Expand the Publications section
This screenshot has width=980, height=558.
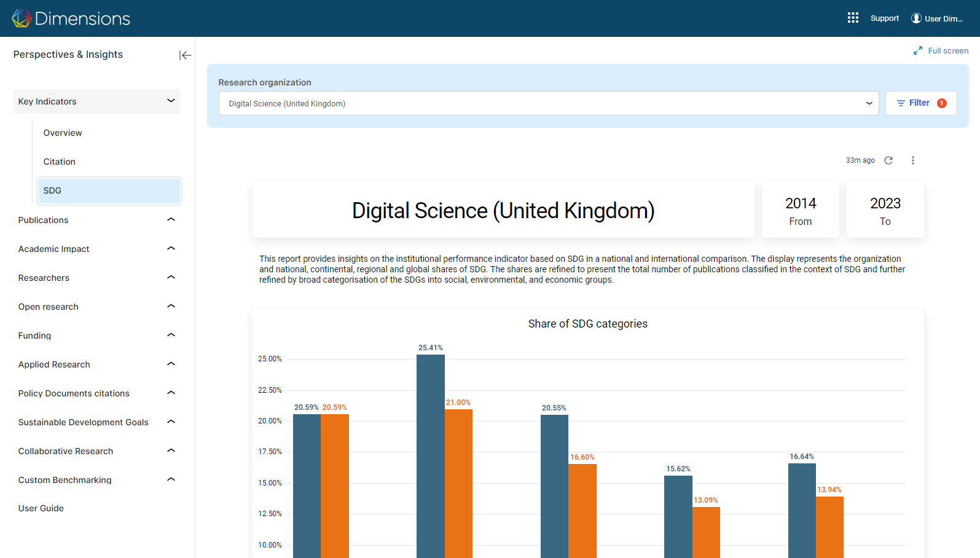[x=96, y=220]
